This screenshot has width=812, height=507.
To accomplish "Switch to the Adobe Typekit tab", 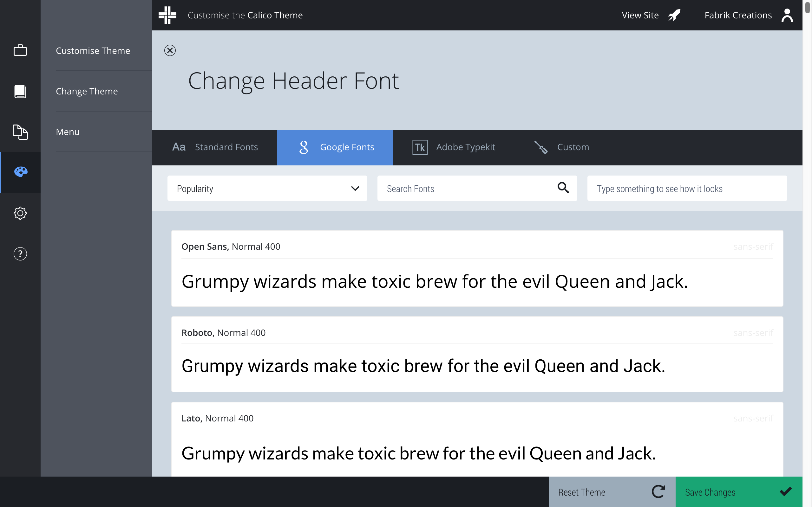I will 454,147.
